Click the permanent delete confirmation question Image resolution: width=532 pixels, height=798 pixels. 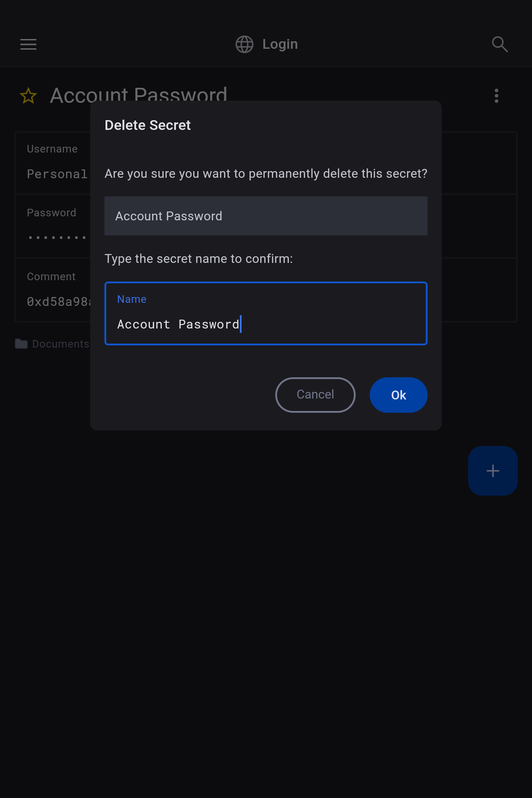tap(266, 174)
